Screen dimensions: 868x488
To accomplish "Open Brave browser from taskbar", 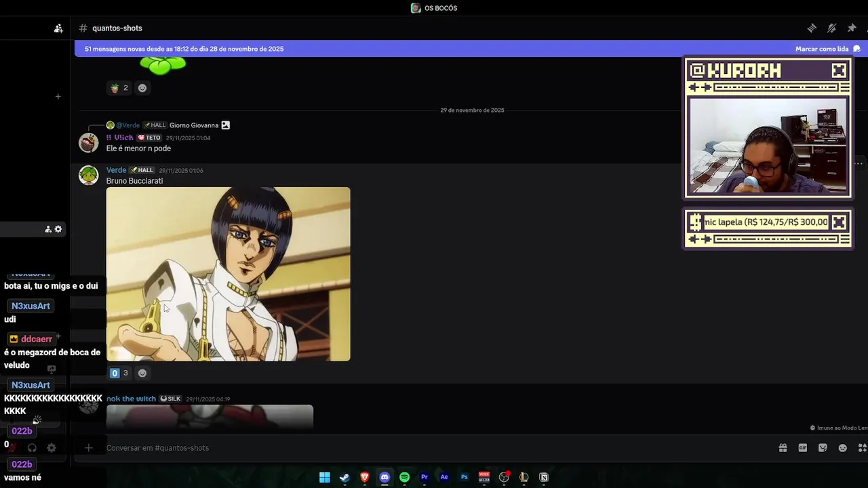I will [365, 477].
